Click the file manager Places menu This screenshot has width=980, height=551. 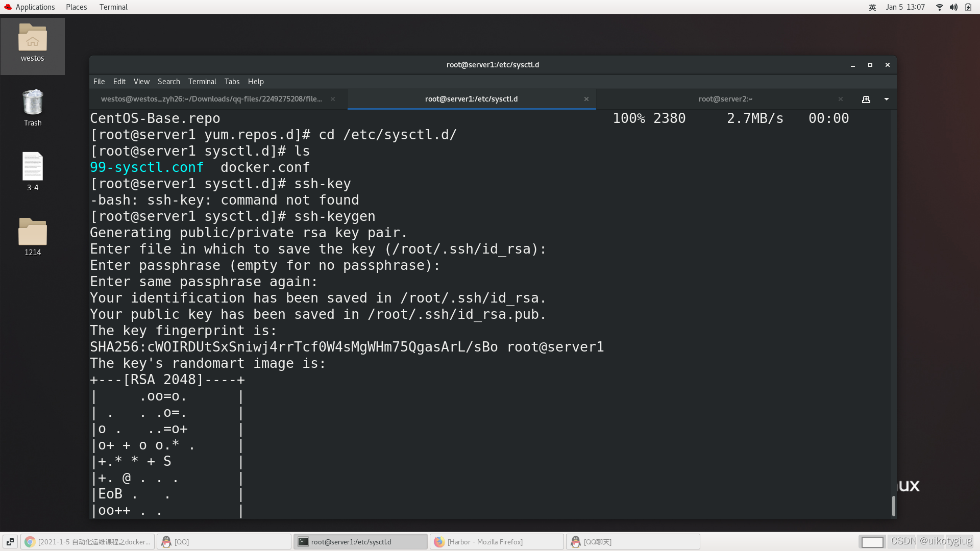[76, 7]
